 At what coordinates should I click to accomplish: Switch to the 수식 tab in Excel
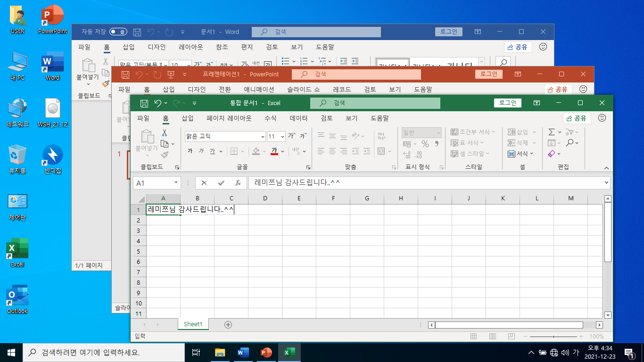click(x=271, y=118)
